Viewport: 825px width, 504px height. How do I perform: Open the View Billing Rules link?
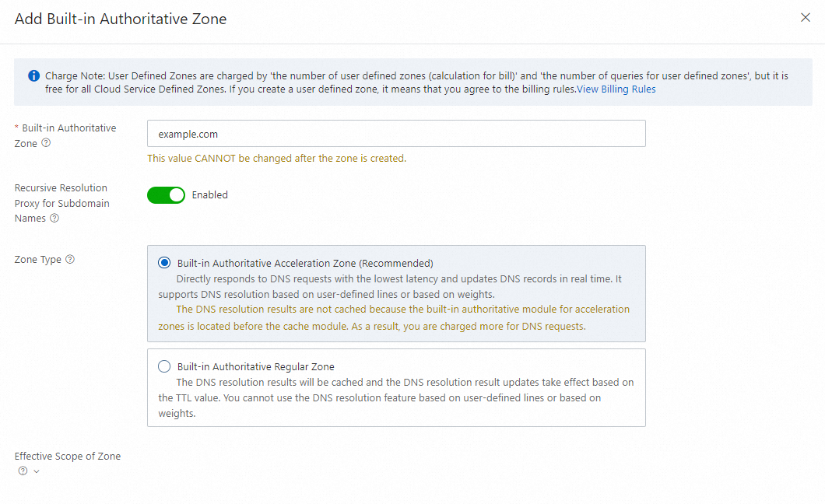[616, 89]
